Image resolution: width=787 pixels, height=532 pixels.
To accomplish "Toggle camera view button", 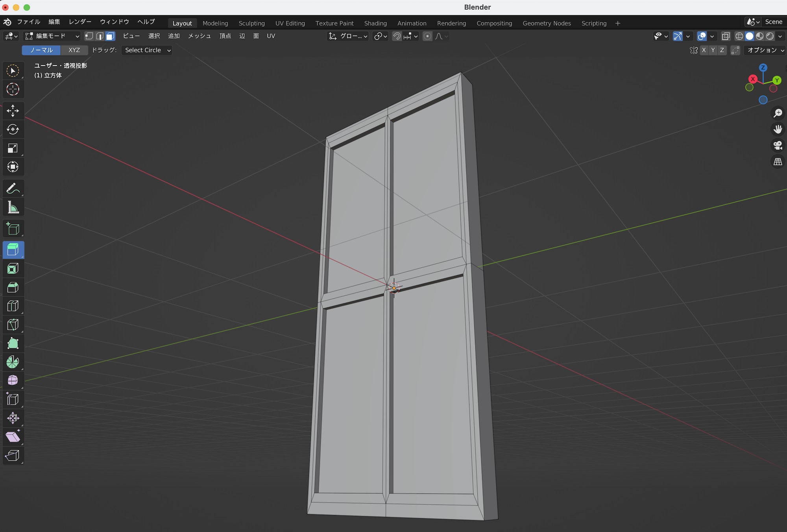I will (x=778, y=146).
